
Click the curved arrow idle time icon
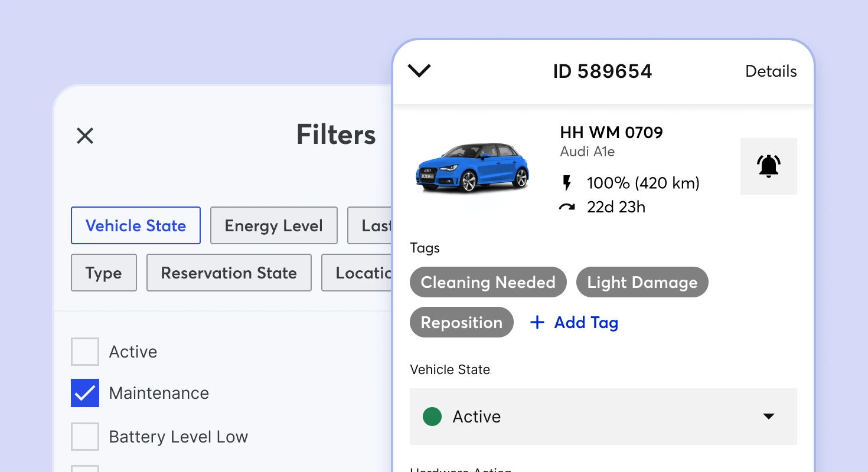(x=567, y=206)
